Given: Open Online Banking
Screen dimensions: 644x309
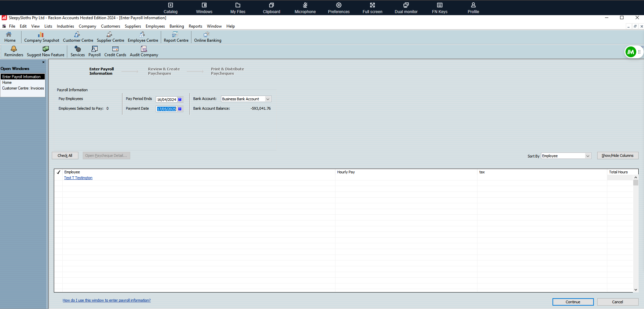Looking at the screenshot, I should click(x=208, y=37).
